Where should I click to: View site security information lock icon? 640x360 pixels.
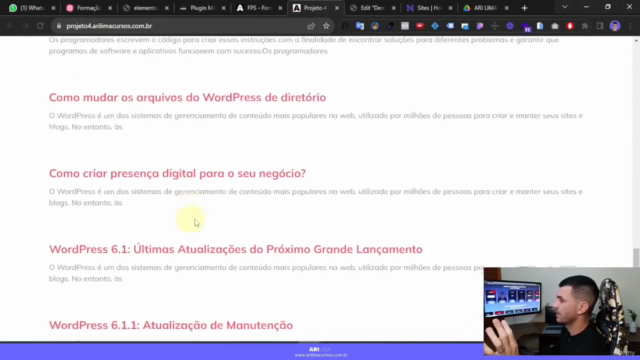tap(59, 26)
